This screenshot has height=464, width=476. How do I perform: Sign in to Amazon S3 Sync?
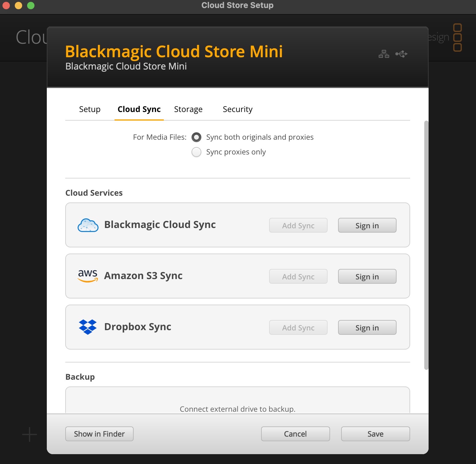(x=367, y=277)
